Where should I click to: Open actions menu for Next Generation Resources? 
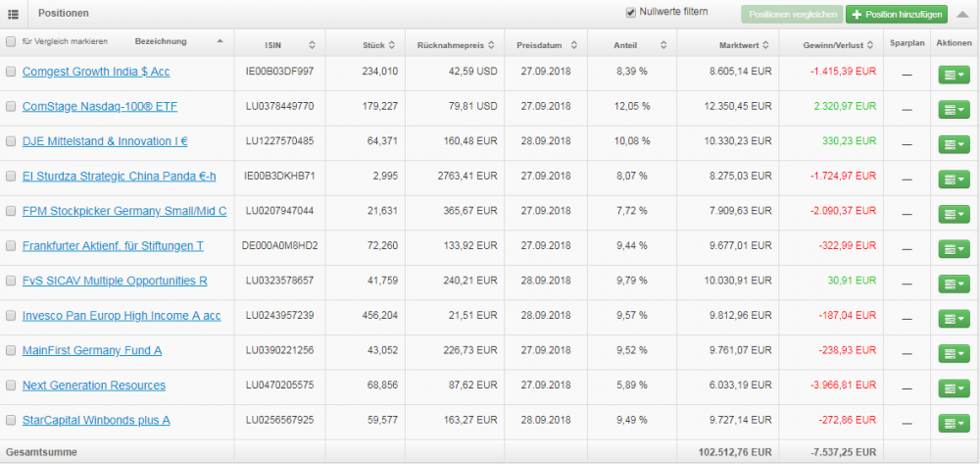tap(954, 388)
